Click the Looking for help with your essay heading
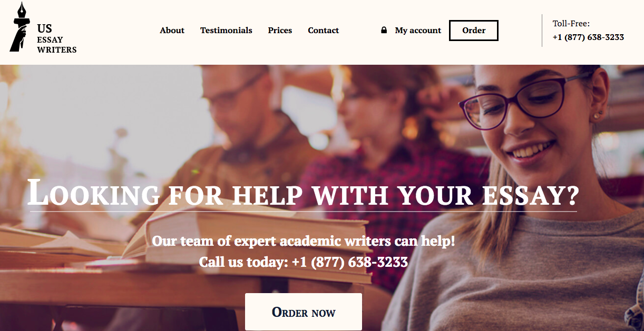Viewport: 644px width, 331px height. point(303,193)
